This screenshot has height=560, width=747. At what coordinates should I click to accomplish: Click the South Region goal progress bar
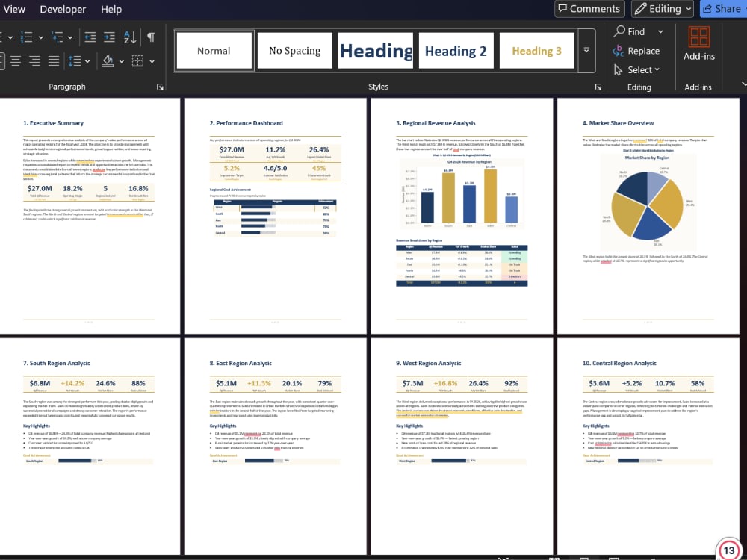[78, 461]
